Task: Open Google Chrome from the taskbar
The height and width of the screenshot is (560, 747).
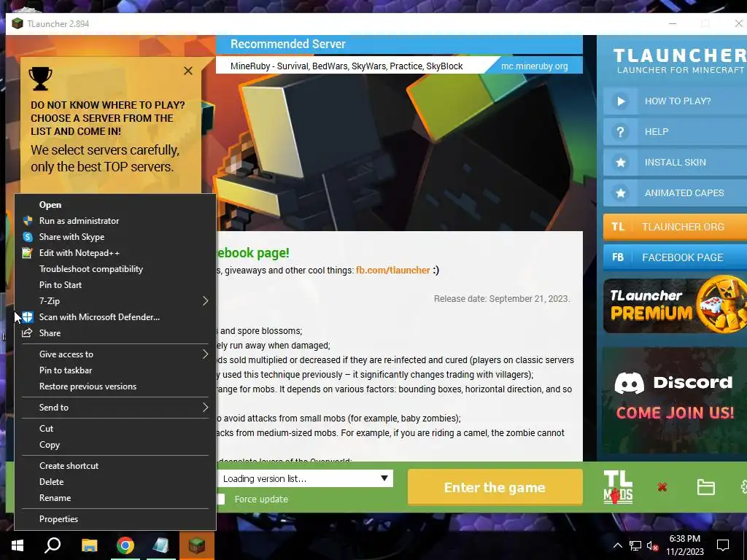Action: [125, 545]
